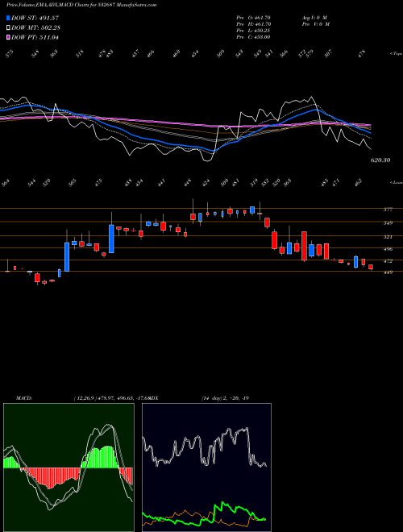Click the 'Pre H: 461.70' high value

click(x=253, y=24)
